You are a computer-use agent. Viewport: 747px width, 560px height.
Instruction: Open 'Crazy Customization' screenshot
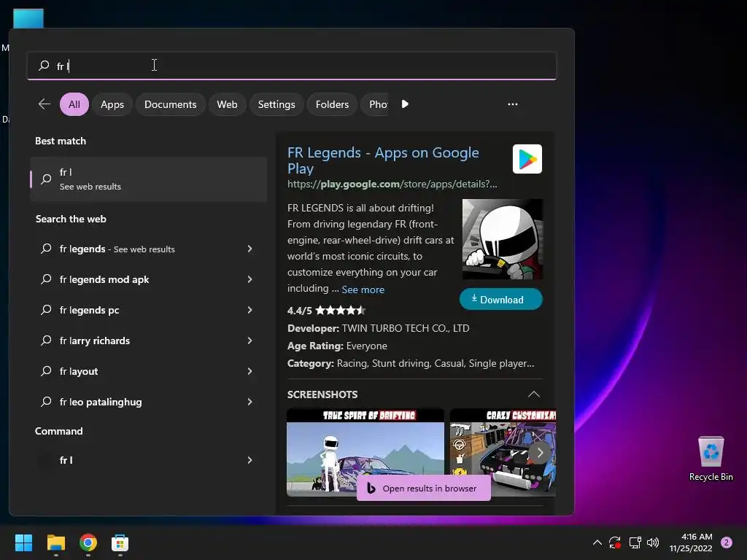(503, 452)
